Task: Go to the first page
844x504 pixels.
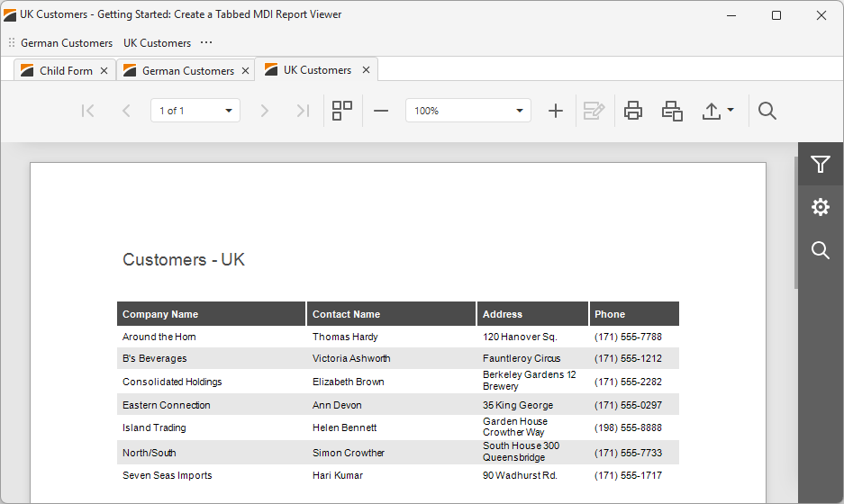Action: tap(87, 111)
